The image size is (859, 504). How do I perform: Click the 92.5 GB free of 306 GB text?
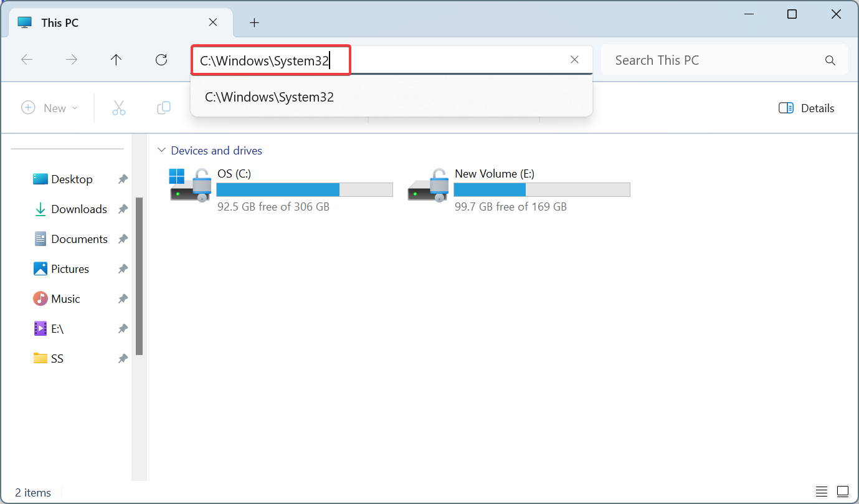(x=273, y=206)
